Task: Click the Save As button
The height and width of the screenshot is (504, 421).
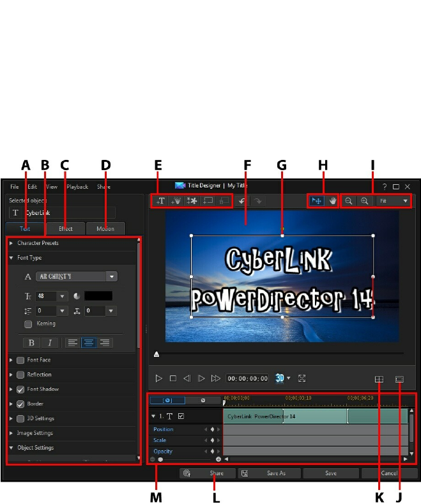Action: point(270,473)
